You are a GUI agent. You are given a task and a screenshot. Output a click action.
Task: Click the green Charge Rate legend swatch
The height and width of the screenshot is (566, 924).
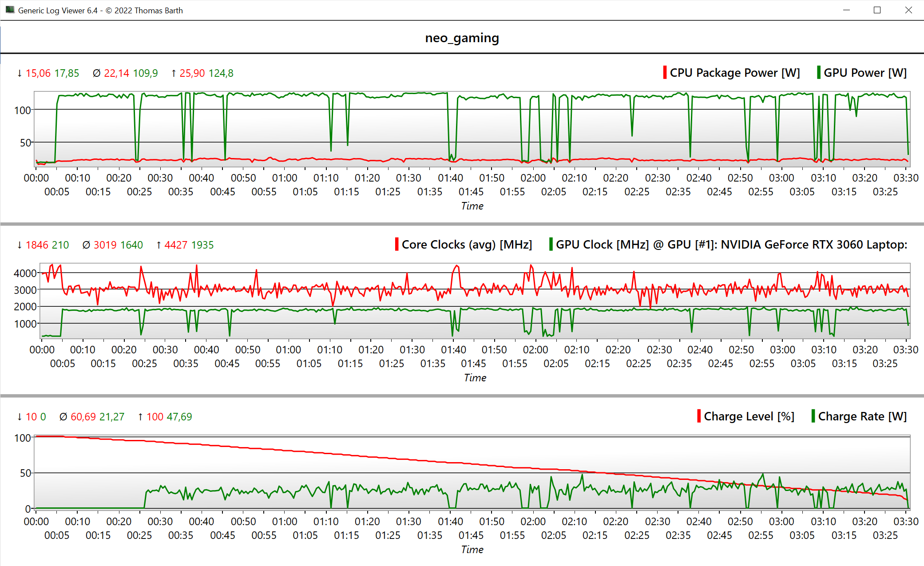813,416
